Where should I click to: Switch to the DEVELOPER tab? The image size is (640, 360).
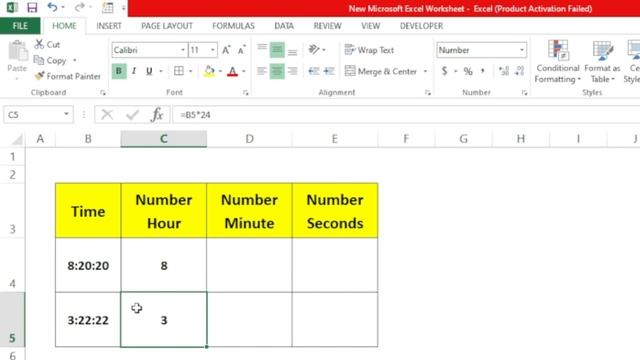point(421,26)
